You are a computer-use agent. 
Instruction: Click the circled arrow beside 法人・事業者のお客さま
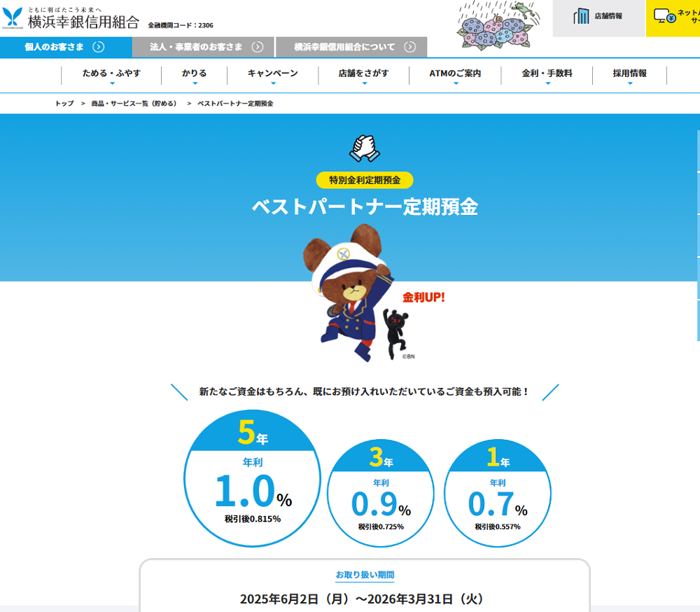(x=258, y=47)
